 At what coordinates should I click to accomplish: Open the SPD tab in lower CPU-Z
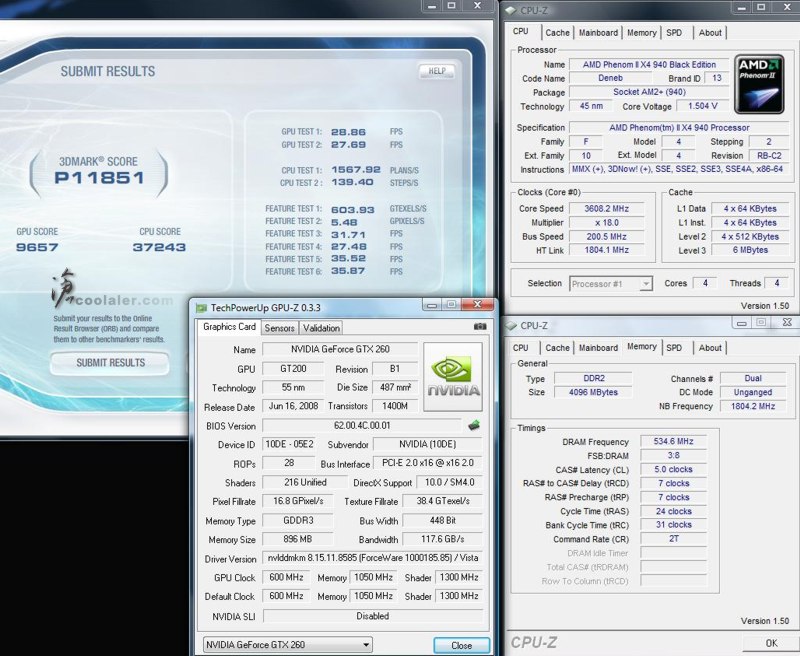pos(674,348)
